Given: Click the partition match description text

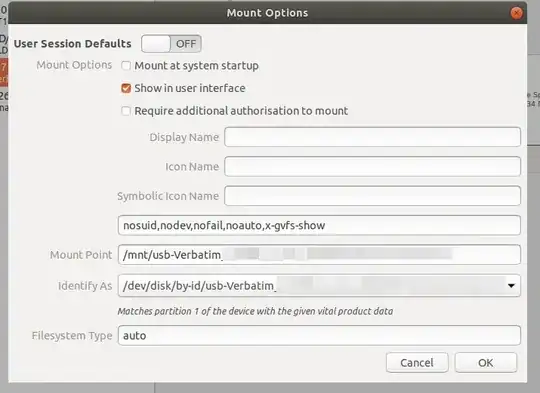Looking at the screenshot, I should click(255, 311).
